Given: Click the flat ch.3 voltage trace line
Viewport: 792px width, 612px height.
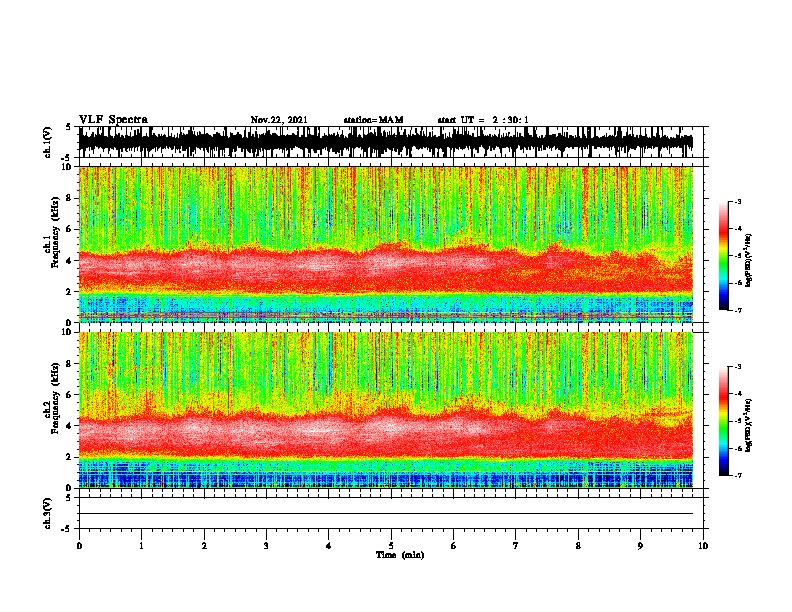Looking at the screenshot, I should click(x=386, y=514).
